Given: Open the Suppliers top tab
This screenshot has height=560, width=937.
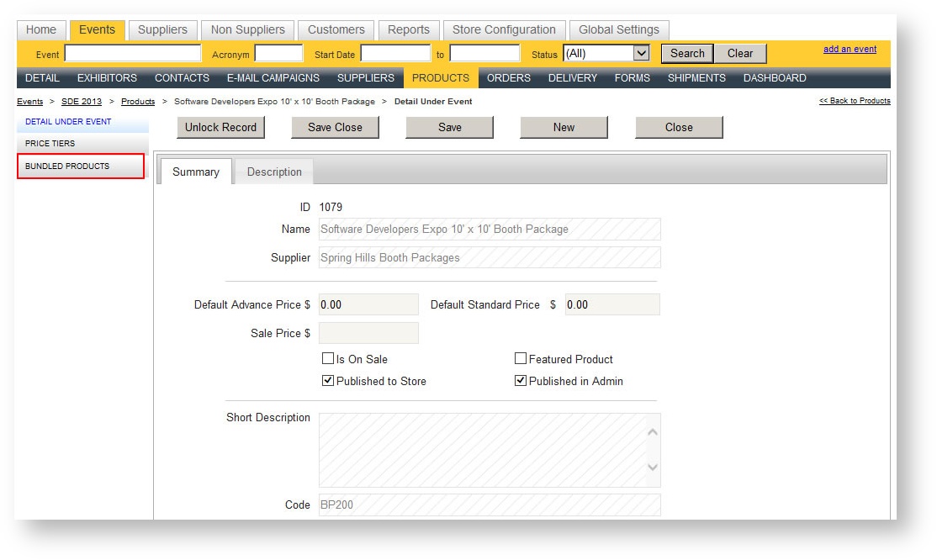Looking at the screenshot, I should (162, 29).
